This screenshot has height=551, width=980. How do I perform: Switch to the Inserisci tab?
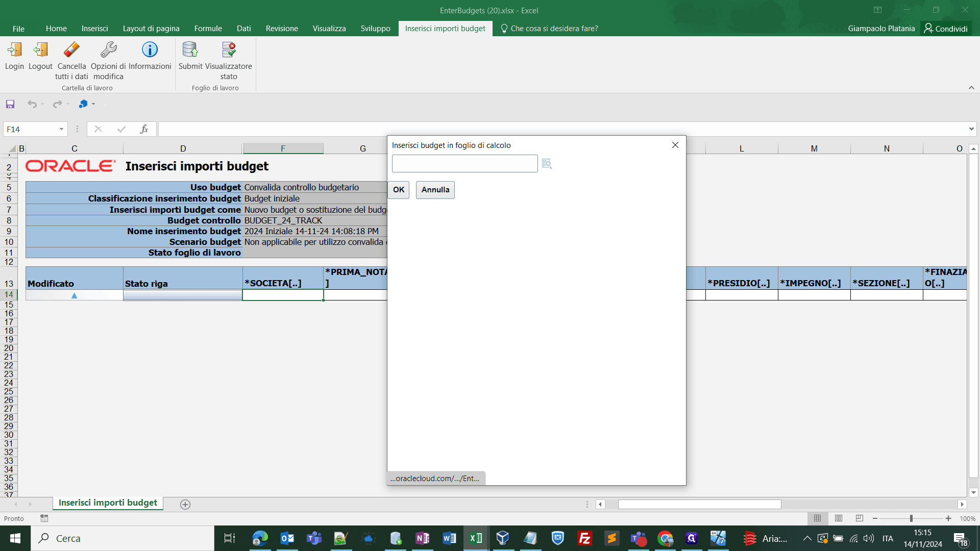[95, 29]
